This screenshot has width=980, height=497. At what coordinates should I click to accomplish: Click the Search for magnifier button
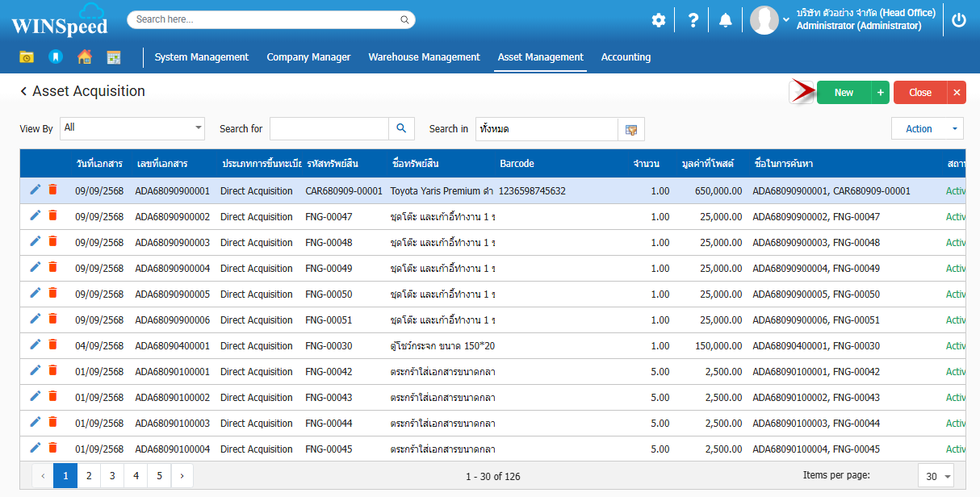click(401, 128)
